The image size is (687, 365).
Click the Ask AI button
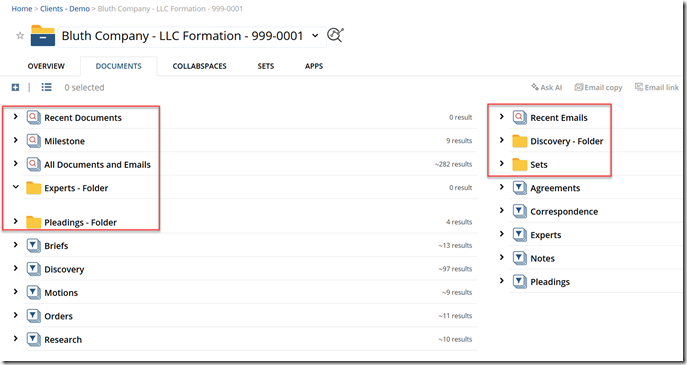(x=546, y=87)
